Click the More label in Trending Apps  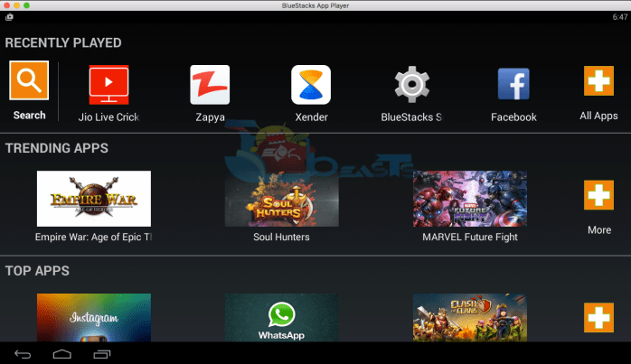(x=599, y=230)
